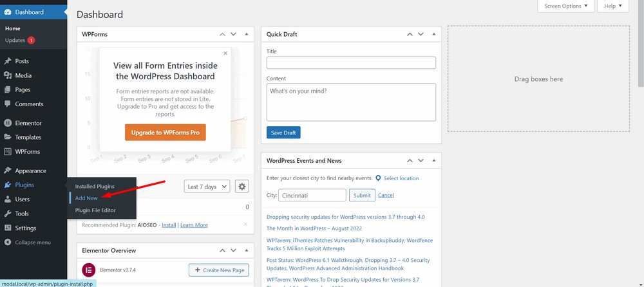Collapse the admin sidebar menu
Viewport: 644px width, 287px height.
coord(33,242)
